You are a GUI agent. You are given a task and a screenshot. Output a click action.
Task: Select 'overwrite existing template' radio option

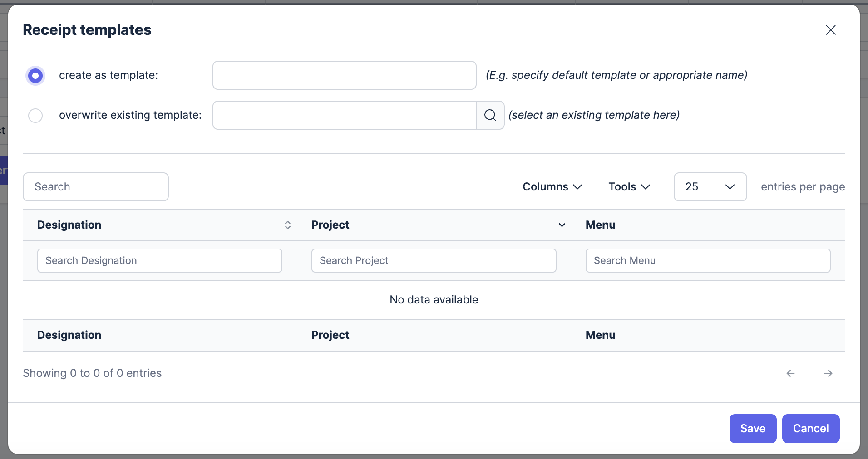point(35,116)
